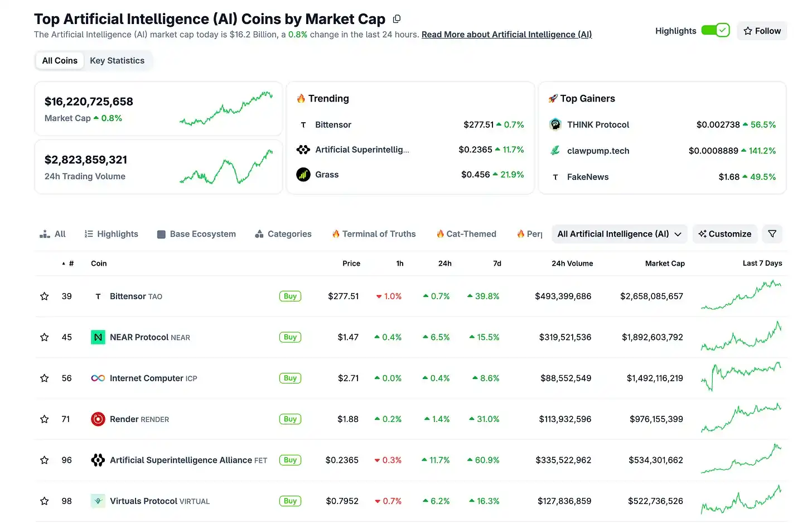Click the Render coin logo icon
This screenshot has width=812, height=523.
[98, 419]
